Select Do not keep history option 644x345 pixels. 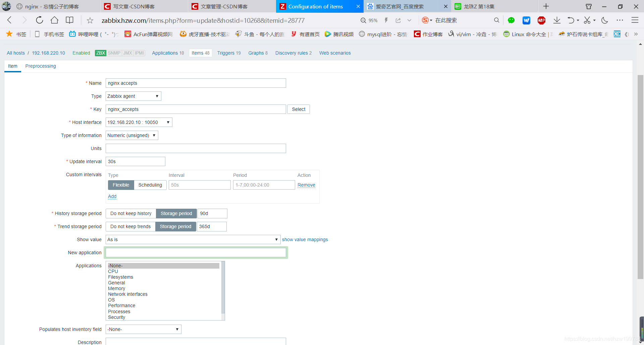tap(130, 213)
